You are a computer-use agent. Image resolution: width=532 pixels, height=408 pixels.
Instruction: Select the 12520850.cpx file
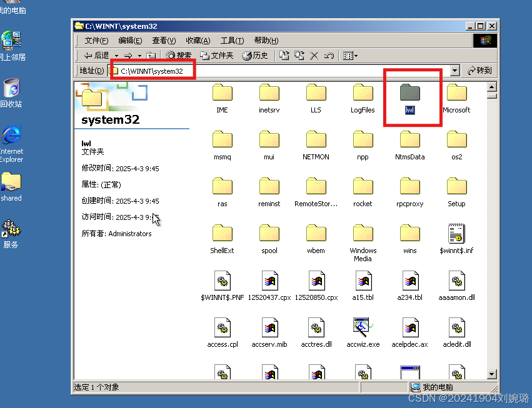pos(316,286)
